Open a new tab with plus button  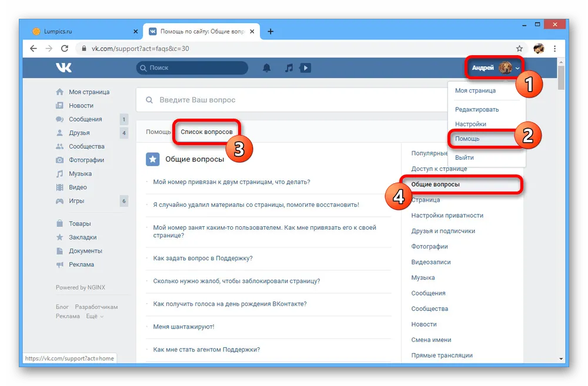[270, 32]
